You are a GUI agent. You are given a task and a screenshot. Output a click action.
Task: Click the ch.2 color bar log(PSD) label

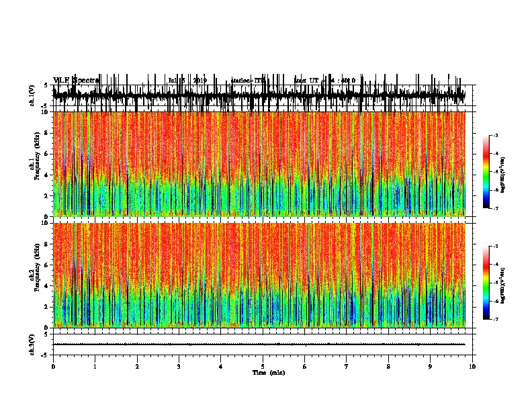(x=502, y=286)
